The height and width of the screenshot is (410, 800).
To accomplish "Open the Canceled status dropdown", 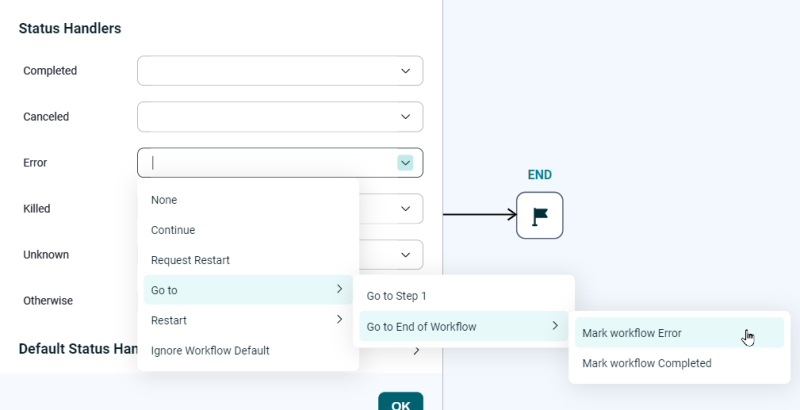I will tap(279, 117).
